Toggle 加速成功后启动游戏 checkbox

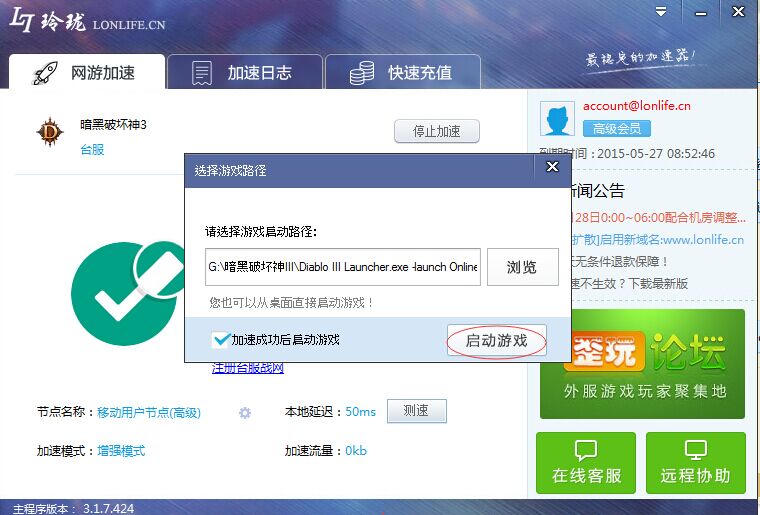pos(221,340)
